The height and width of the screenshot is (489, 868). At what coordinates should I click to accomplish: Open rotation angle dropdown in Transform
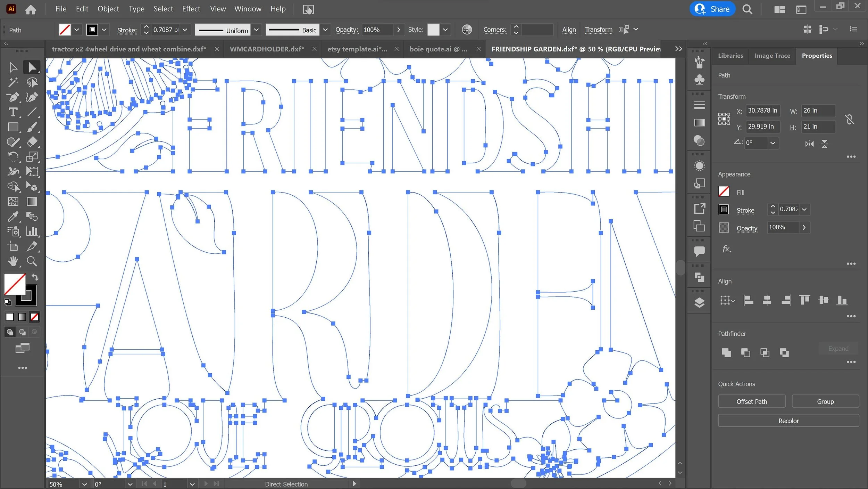click(773, 143)
